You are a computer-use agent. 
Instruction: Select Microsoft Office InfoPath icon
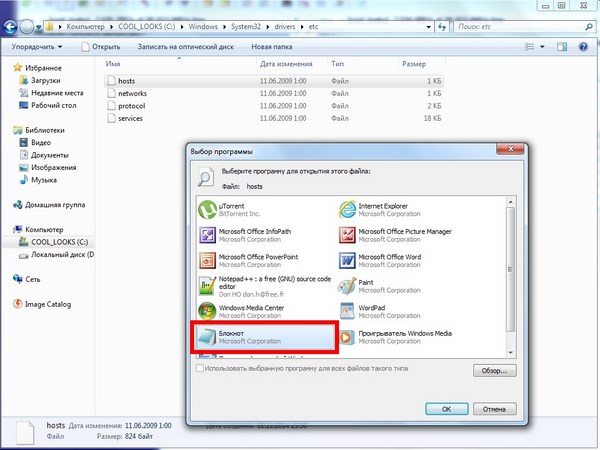(208, 235)
